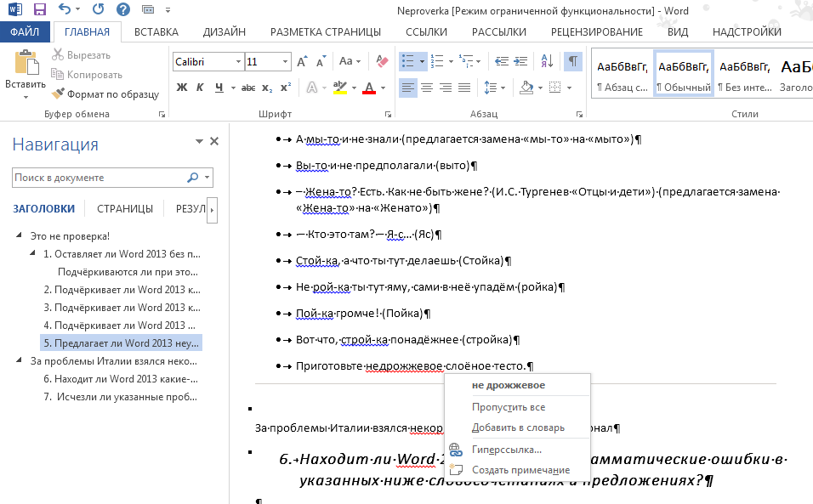Image resolution: width=813 pixels, height=504 pixels.
Task: Copy selection with Копировать
Action: (87, 75)
